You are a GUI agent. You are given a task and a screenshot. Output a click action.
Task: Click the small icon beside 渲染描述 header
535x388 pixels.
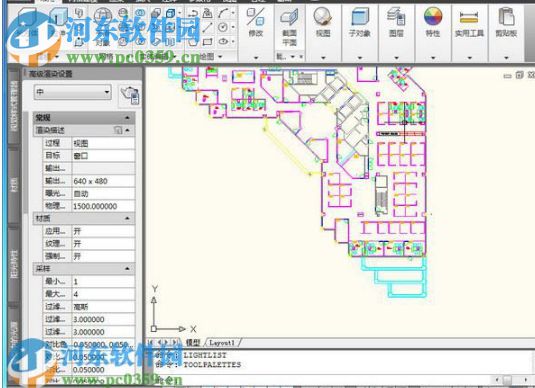118,130
